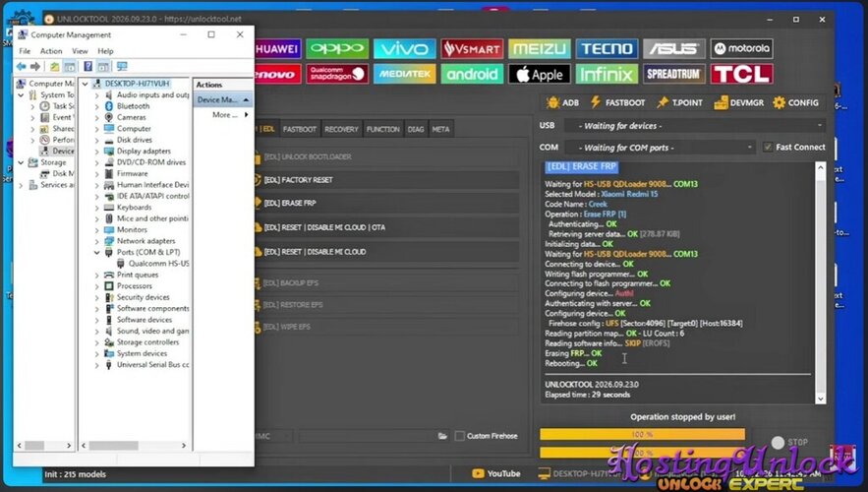Select the OPPO brand logo
Image resolution: width=868 pixels, height=492 pixels.
click(x=337, y=49)
